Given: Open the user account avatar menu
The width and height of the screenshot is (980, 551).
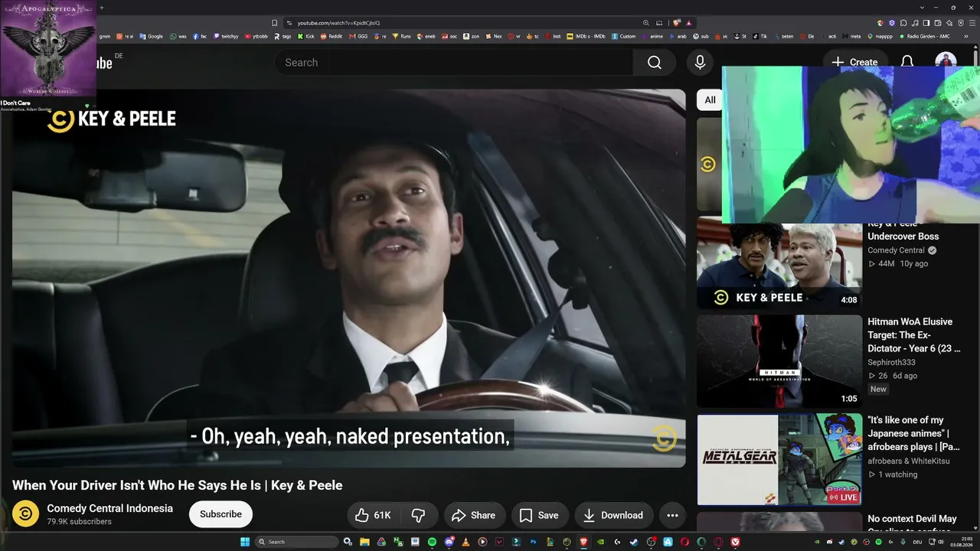Looking at the screenshot, I should pyautogui.click(x=946, y=62).
